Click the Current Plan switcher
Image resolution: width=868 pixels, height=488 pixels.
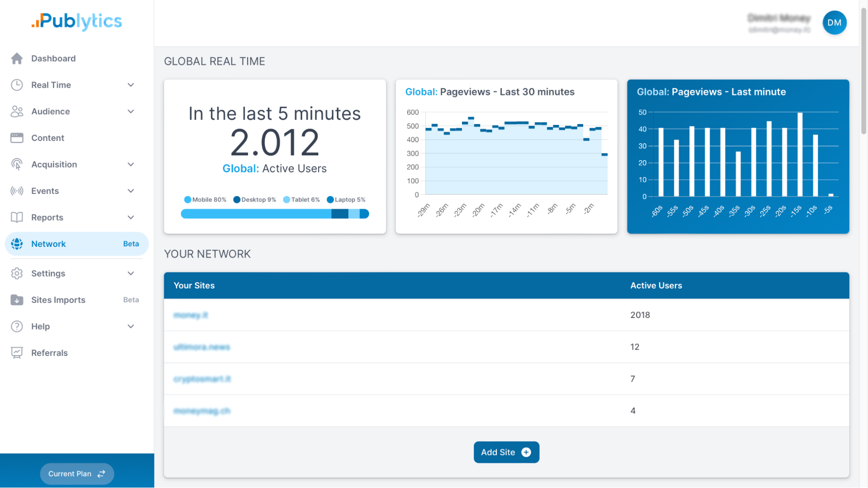pyautogui.click(x=76, y=473)
